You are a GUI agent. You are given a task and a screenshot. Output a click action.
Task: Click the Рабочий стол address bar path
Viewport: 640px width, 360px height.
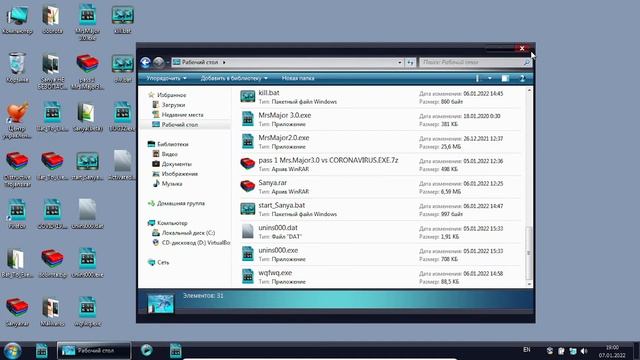click(x=200, y=62)
